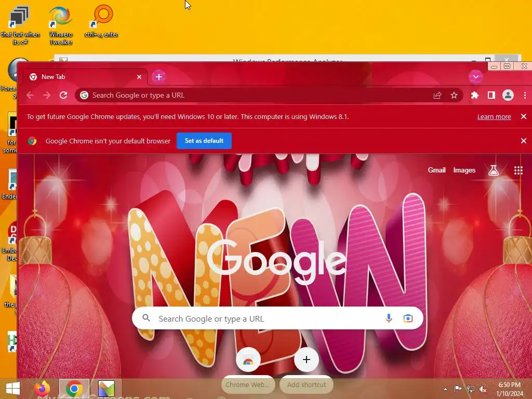
Task: Open the clock showing 6:50 PM
Action: (509, 389)
